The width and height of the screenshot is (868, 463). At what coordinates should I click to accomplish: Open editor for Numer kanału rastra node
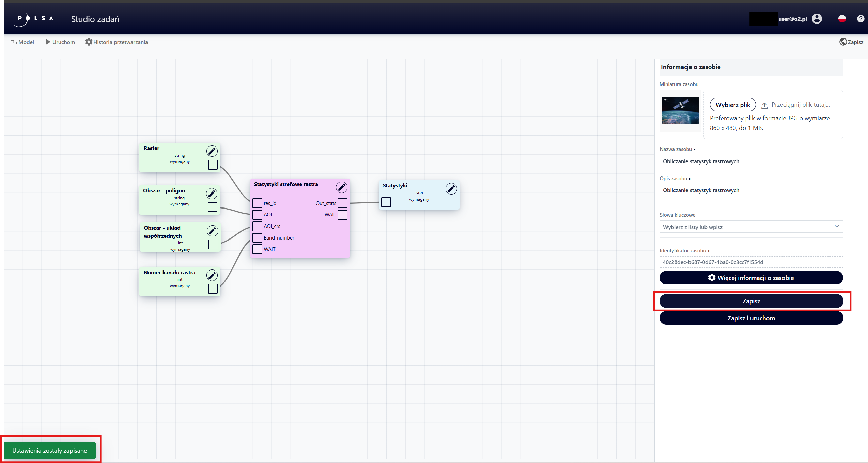coord(212,275)
